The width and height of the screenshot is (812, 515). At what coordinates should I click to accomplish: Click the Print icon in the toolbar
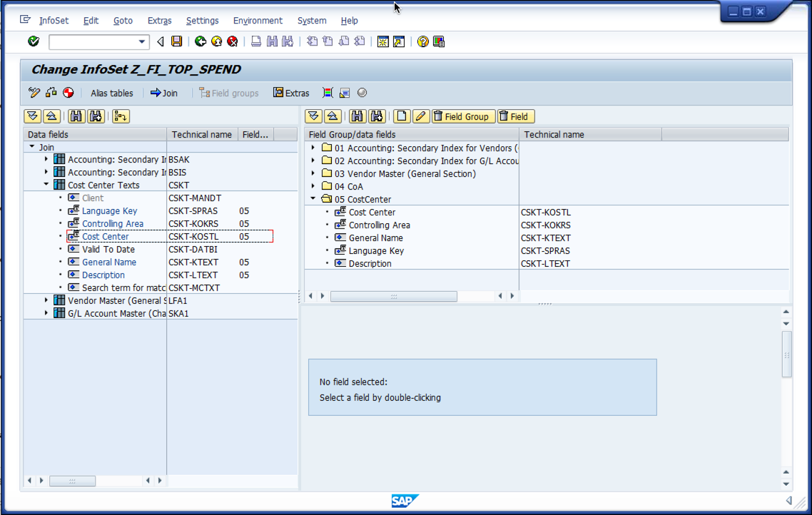click(x=255, y=41)
